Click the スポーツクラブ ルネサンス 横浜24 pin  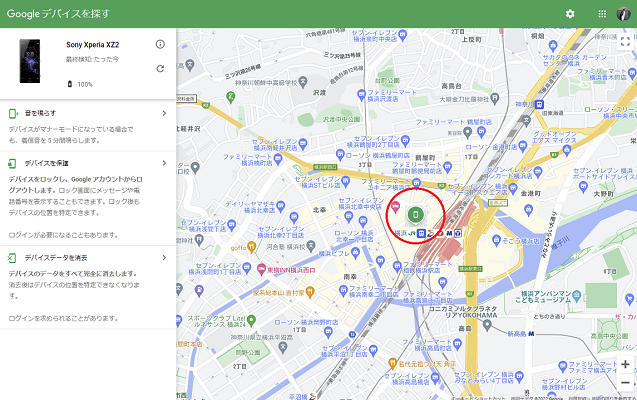(x=251, y=320)
